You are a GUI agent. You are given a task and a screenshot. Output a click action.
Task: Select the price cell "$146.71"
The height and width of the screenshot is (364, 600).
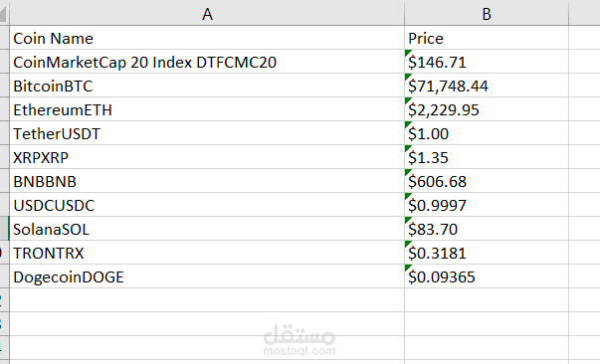click(x=487, y=62)
